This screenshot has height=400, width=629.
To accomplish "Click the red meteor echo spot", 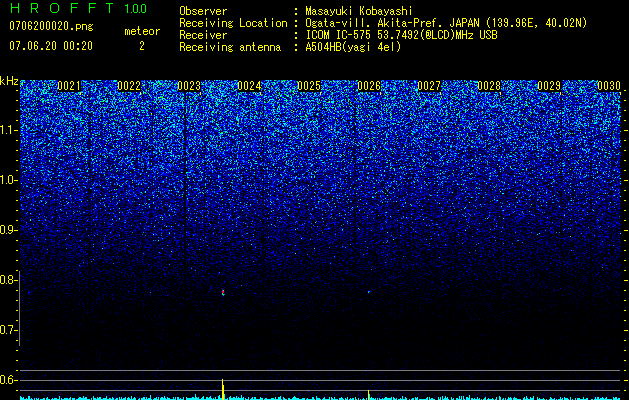I will [x=223, y=292].
